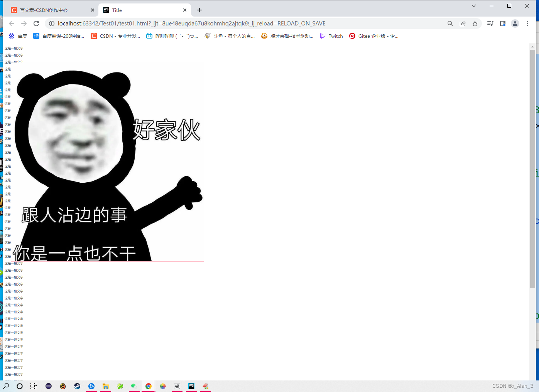Switch to Chrome on the taskbar

click(x=148, y=386)
